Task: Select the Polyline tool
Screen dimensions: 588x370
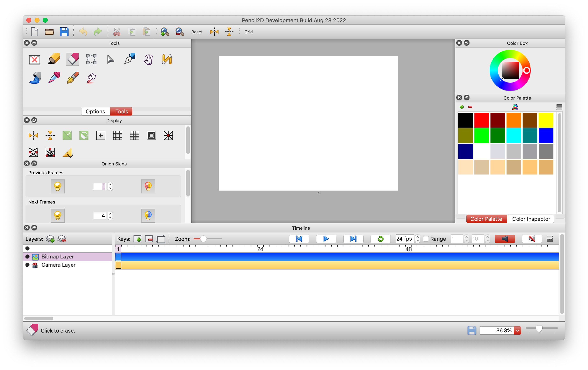Action: coord(167,59)
